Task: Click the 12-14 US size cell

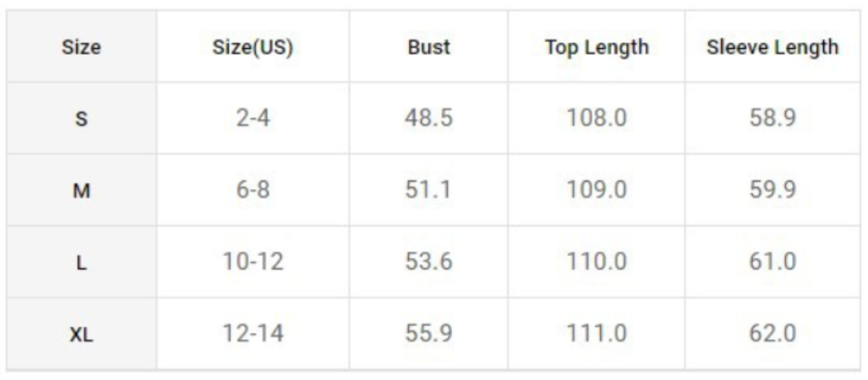Action: click(x=252, y=334)
